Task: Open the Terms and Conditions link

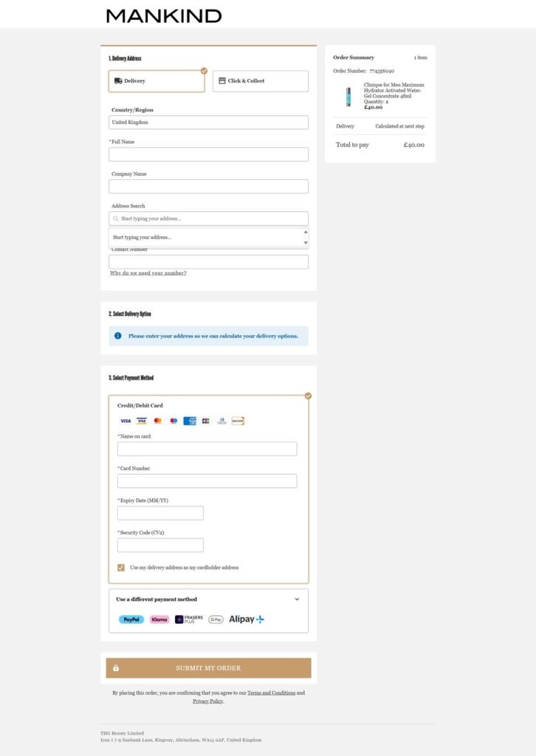Action: [x=272, y=693]
